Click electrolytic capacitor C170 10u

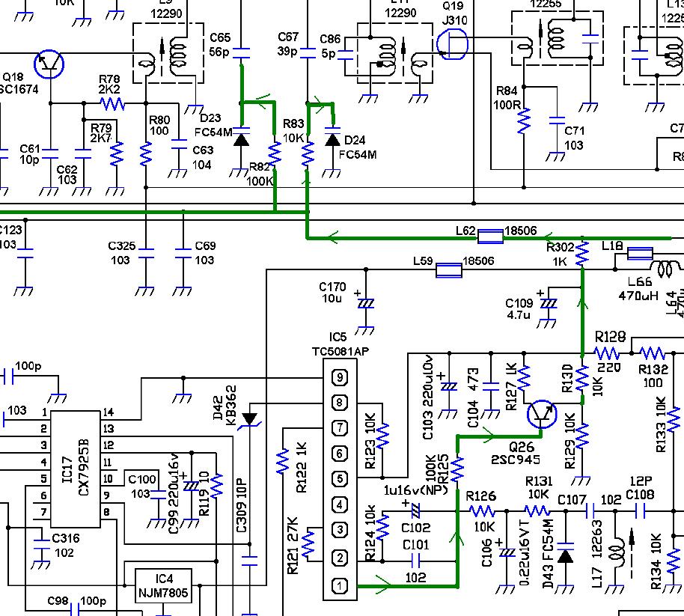click(x=365, y=303)
